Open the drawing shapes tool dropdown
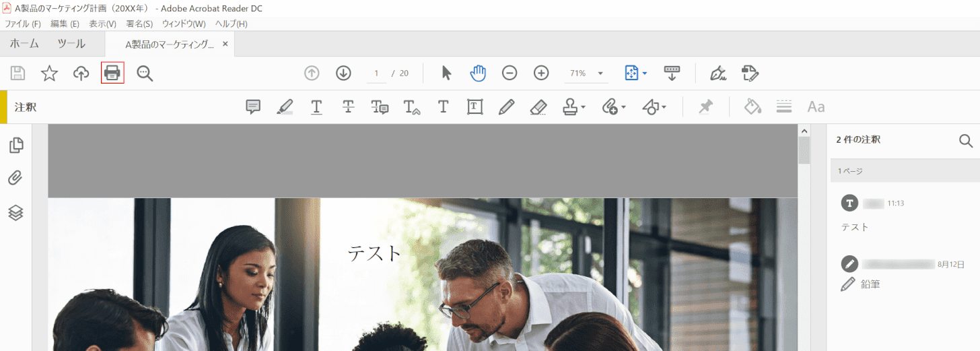Viewport: 980px width, 351px height. coord(654,107)
